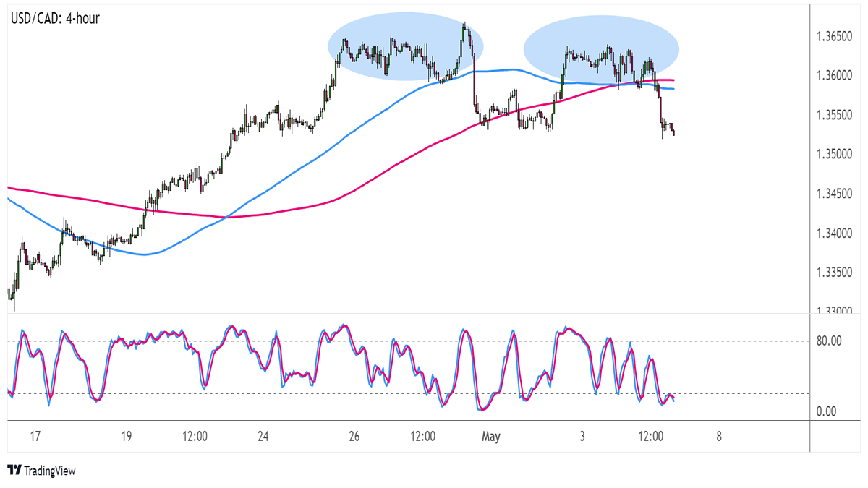868x488 pixels.
Task: Click the 19 date label on time axis
Action: point(126,437)
